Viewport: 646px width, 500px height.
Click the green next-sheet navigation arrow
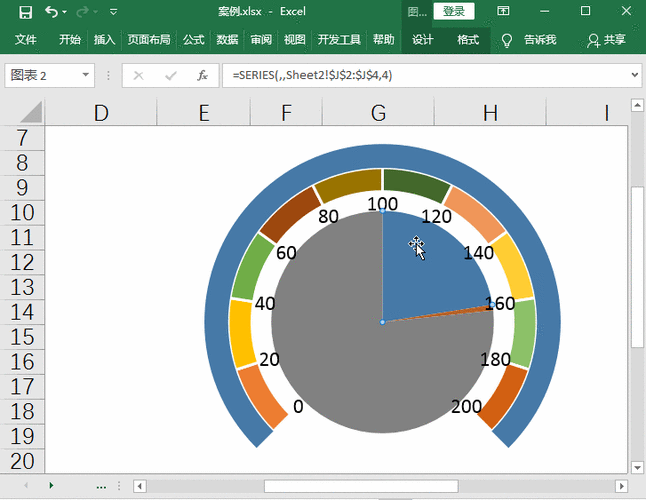coord(51,486)
